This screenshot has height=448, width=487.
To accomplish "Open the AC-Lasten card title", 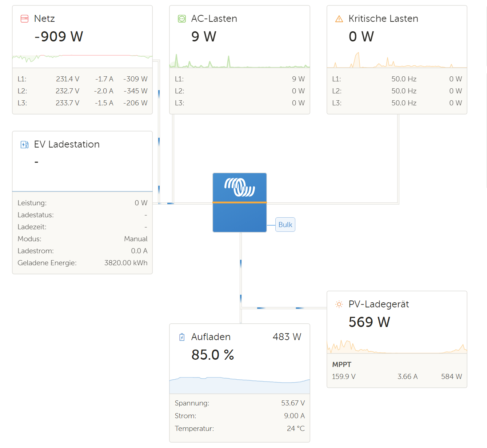I will click(x=214, y=19).
